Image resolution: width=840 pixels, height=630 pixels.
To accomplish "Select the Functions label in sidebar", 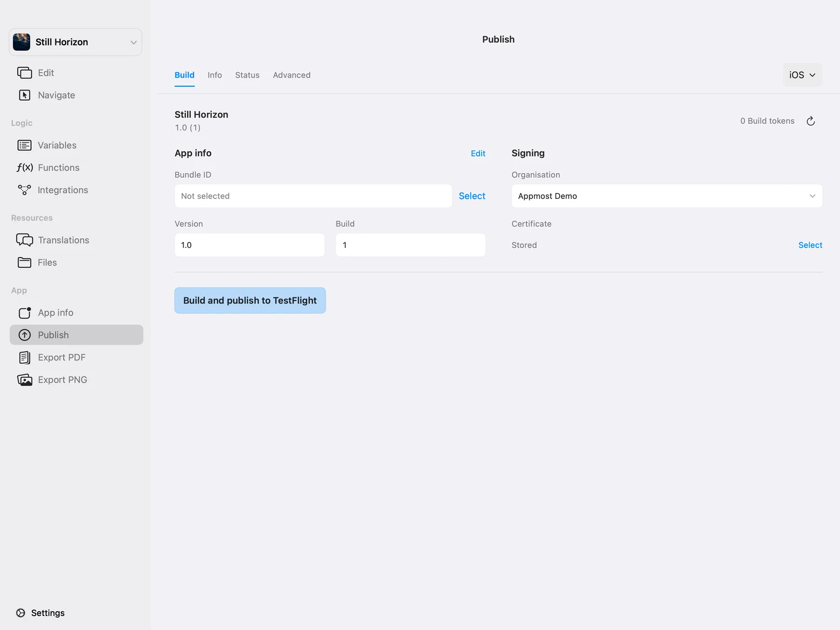I will [x=59, y=168].
